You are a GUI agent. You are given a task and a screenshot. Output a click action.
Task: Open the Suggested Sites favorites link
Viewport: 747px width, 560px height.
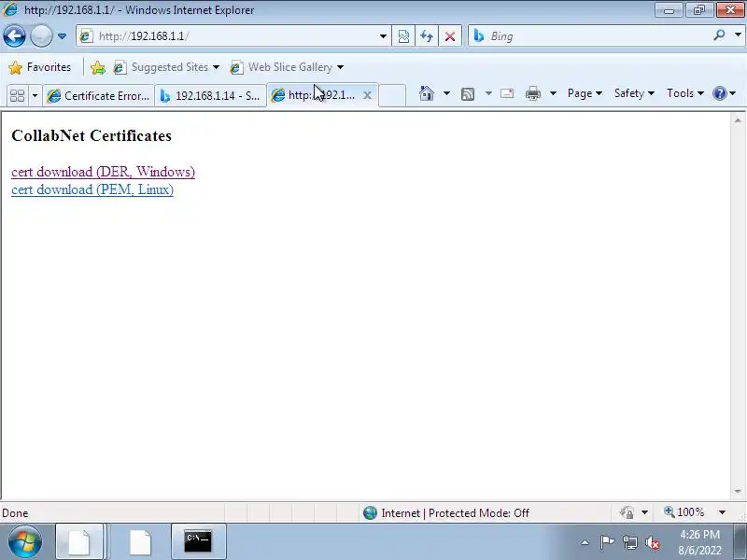(166, 67)
